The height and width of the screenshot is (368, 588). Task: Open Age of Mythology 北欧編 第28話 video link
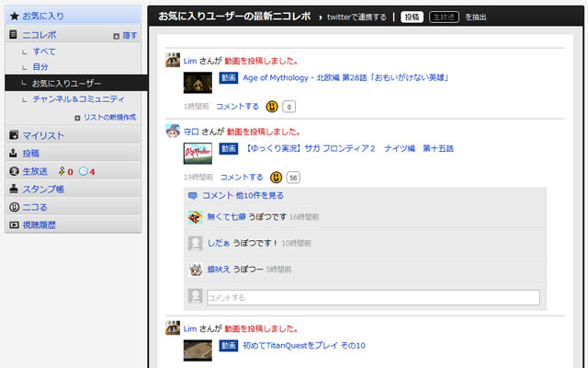click(x=345, y=77)
